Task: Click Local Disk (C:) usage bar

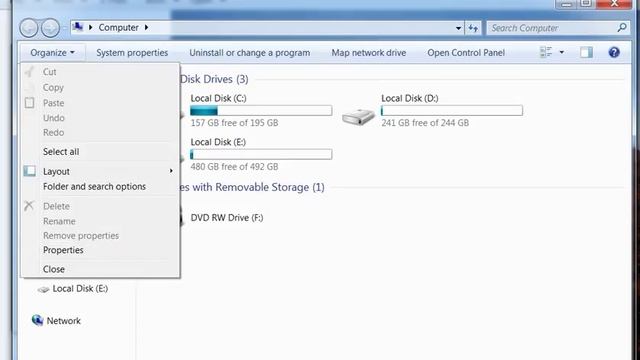Action: point(261,110)
